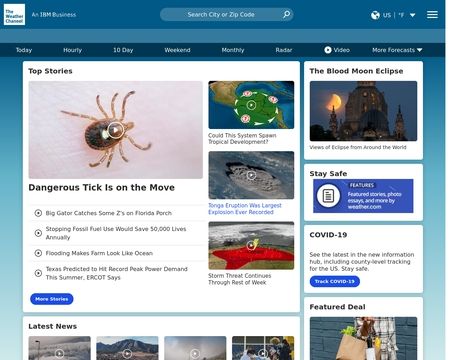Play third Latest News video thumbnail
This screenshot has height=360, width=450.
195,353
